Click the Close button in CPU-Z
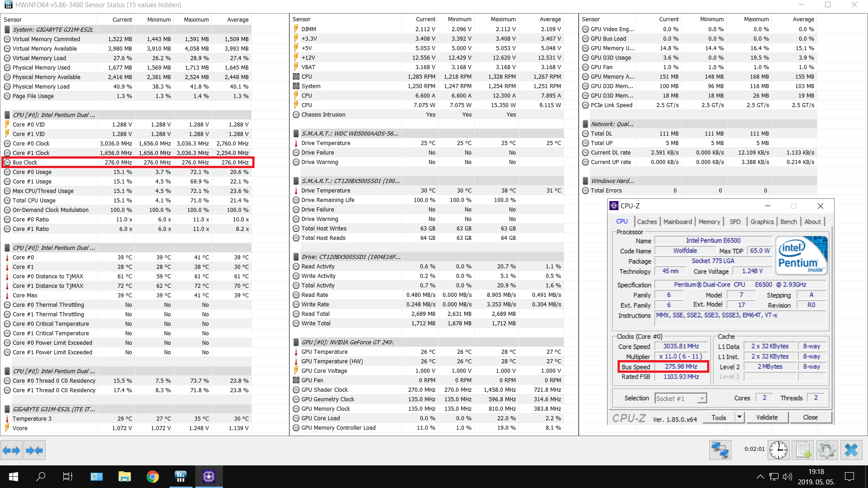This screenshot has height=488, width=868. 811,418
